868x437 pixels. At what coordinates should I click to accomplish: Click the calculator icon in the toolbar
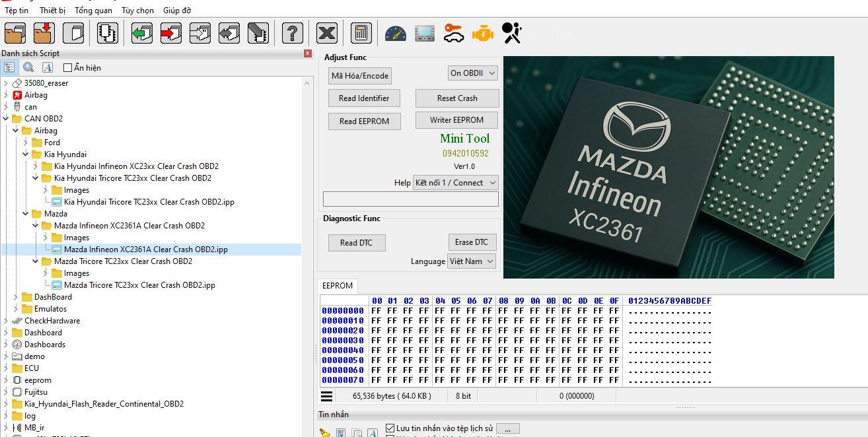tap(360, 33)
